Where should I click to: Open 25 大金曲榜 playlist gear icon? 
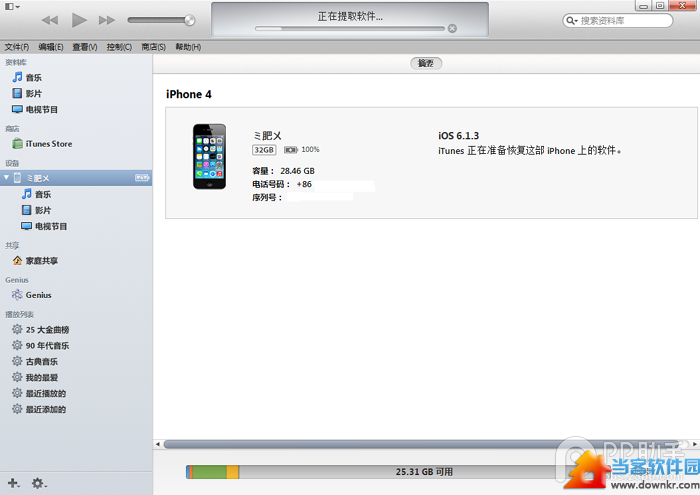(17, 329)
